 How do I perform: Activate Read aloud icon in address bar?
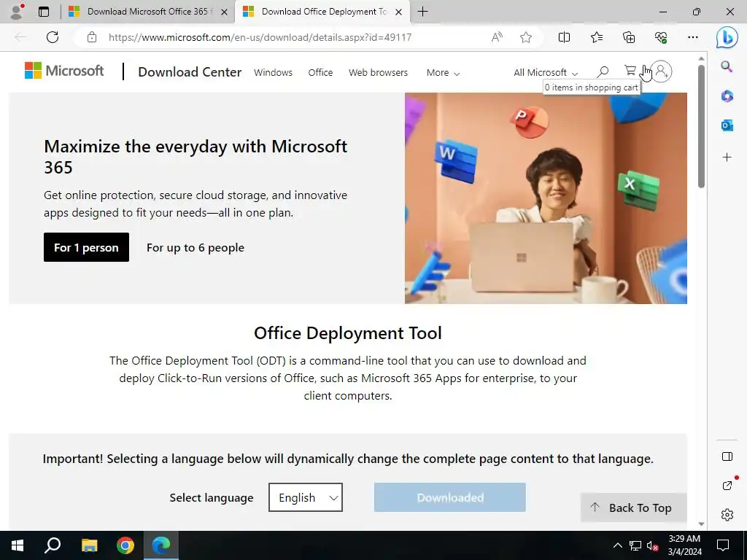click(x=497, y=37)
